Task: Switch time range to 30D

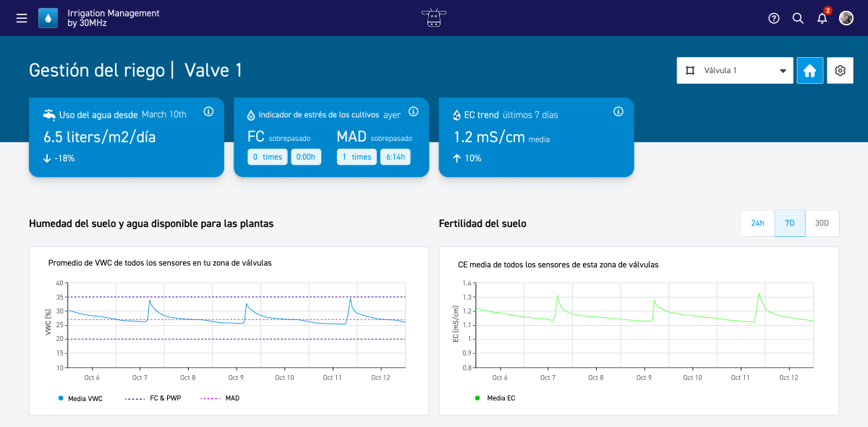Action: click(x=822, y=223)
